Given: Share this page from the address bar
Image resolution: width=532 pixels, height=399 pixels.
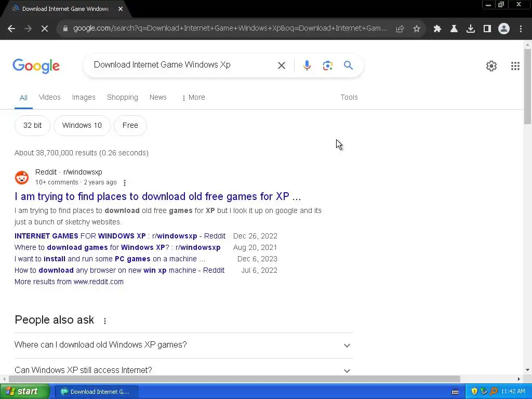Looking at the screenshot, I should 400,29.
